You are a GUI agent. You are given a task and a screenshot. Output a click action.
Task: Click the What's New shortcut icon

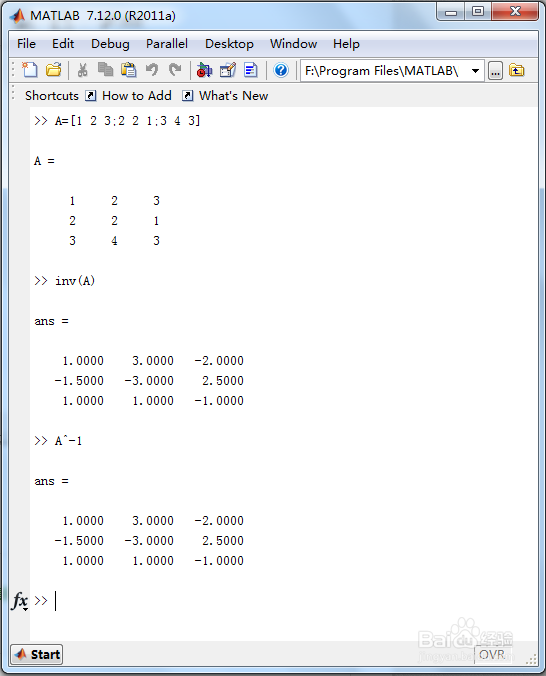click(187, 96)
